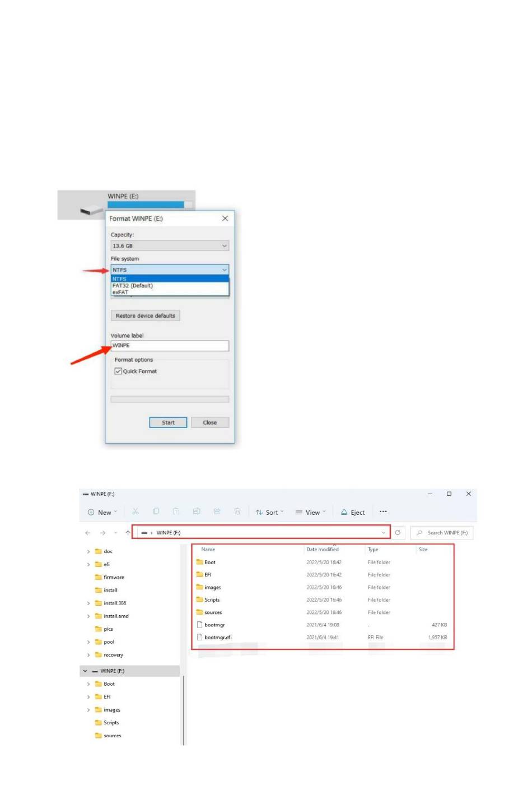Expand the pool folder in tree

click(88, 642)
